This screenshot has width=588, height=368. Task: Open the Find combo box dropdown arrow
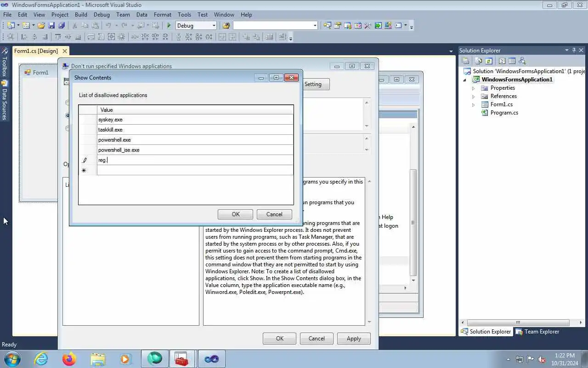[315, 26]
